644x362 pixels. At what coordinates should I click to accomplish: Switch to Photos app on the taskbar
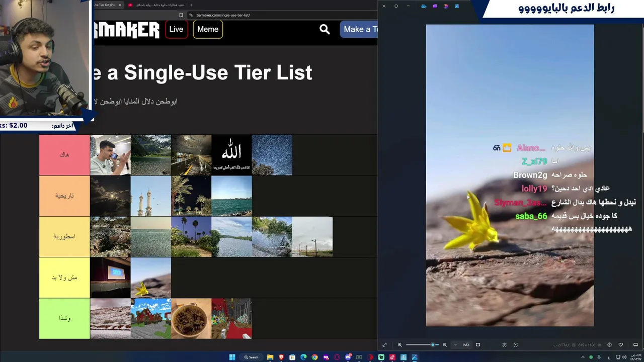click(x=415, y=357)
